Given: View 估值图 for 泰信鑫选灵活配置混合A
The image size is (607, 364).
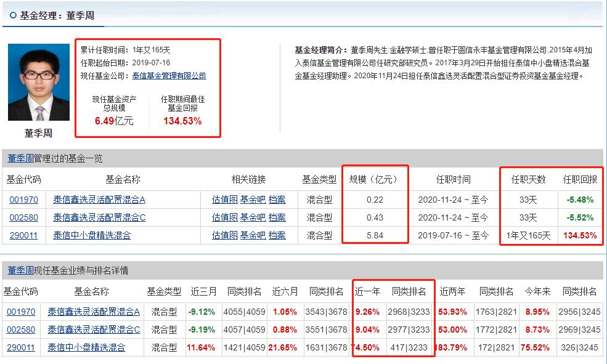Looking at the screenshot, I should (x=224, y=200).
